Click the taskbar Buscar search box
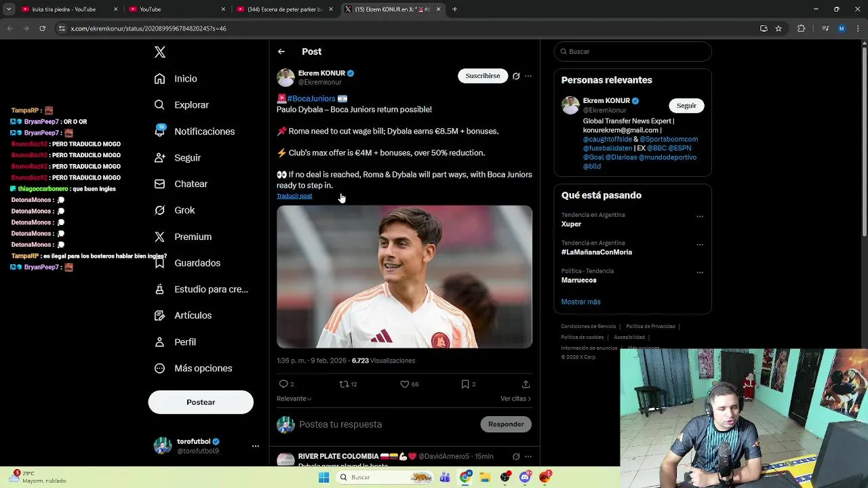868x488 pixels. pyautogui.click(x=385, y=477)
